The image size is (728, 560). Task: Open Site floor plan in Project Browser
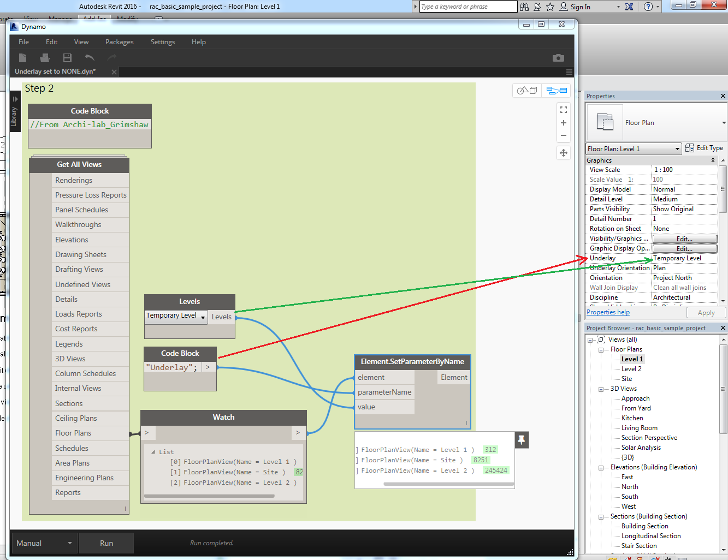[x=626, y=379]
